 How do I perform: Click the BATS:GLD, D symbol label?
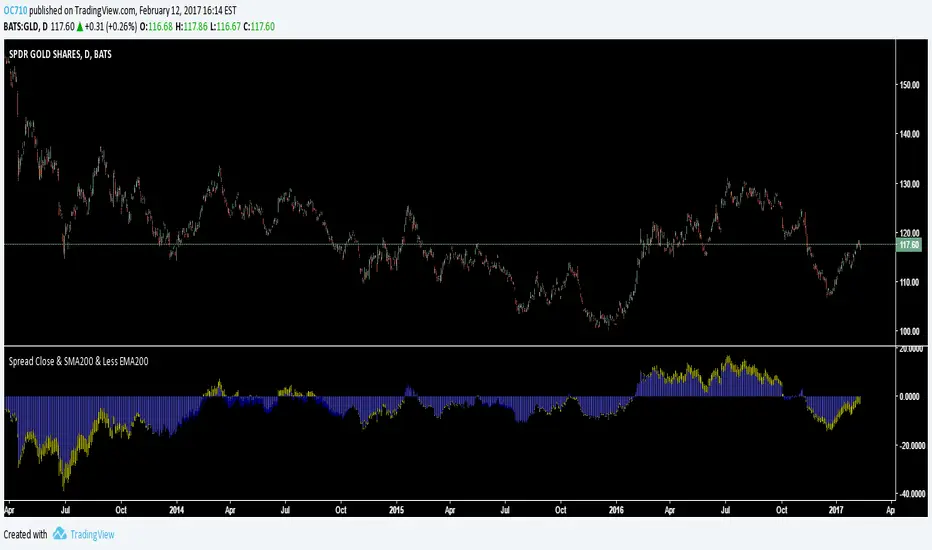point(26,27)
